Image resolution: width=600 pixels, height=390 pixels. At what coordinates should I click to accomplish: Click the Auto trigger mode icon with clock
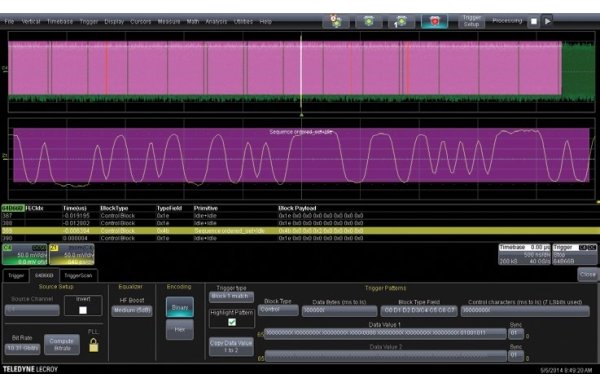(x=336, y=21)
